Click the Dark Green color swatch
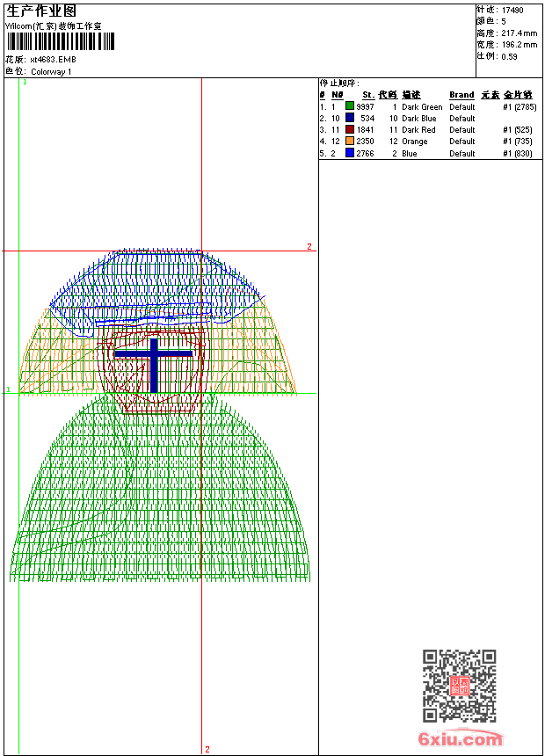545x756 pixels. [x=350, y=107]
